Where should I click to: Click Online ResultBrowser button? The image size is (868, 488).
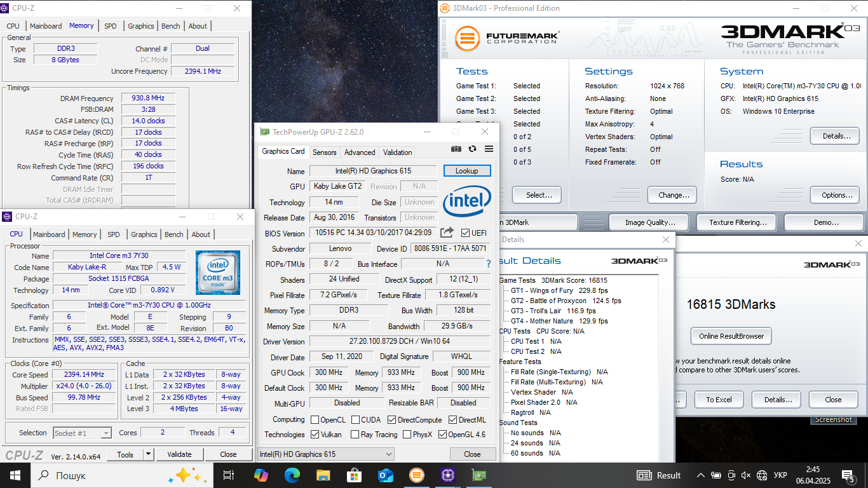tap(731, 336)
